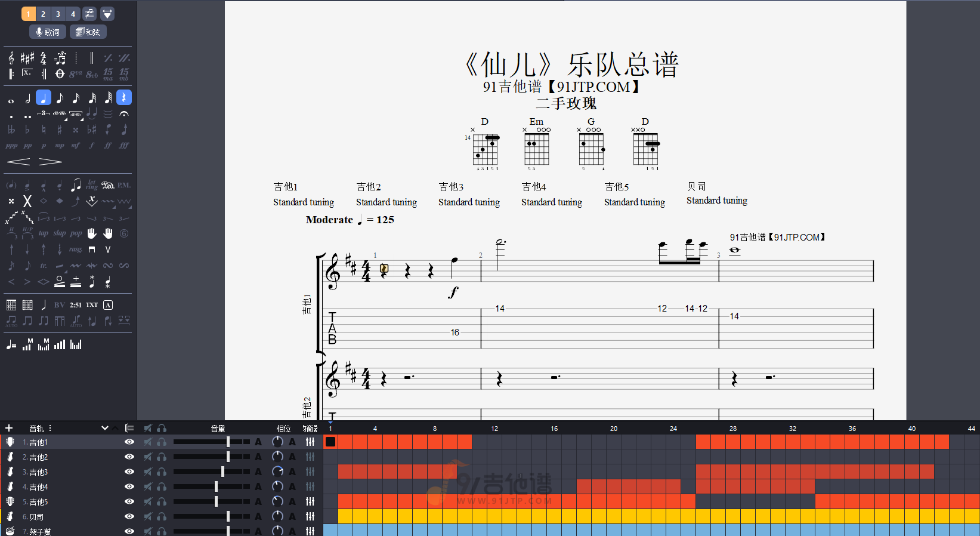Image resolution: width=980 pixels, height=536 pixels.
Task: Toggle the rest icon
Action: 124,97
